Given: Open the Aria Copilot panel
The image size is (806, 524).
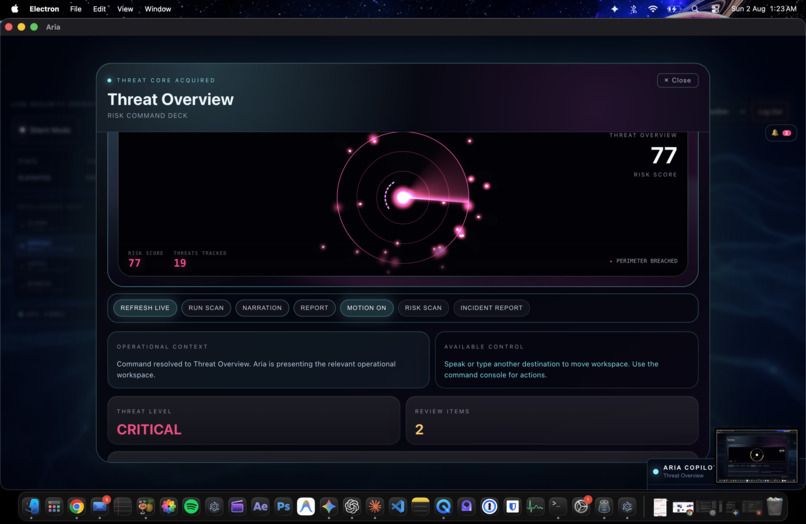Looking at the screenshot, I should click(682, 471).
